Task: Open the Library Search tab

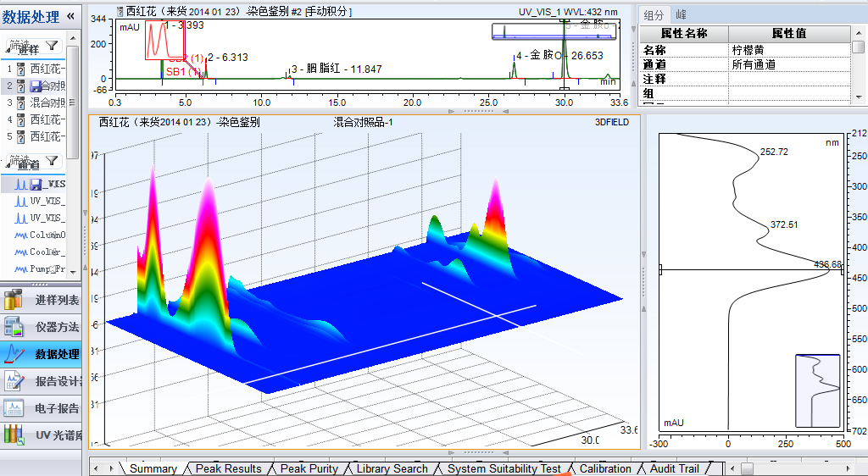Action: (392, 468)
